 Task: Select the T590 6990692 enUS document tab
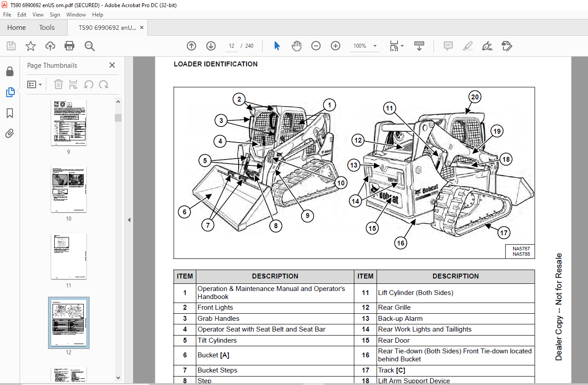pos(107,28)
